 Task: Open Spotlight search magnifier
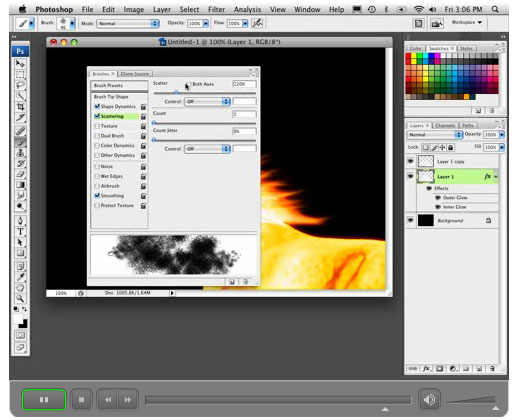click(x=495, y=9)
